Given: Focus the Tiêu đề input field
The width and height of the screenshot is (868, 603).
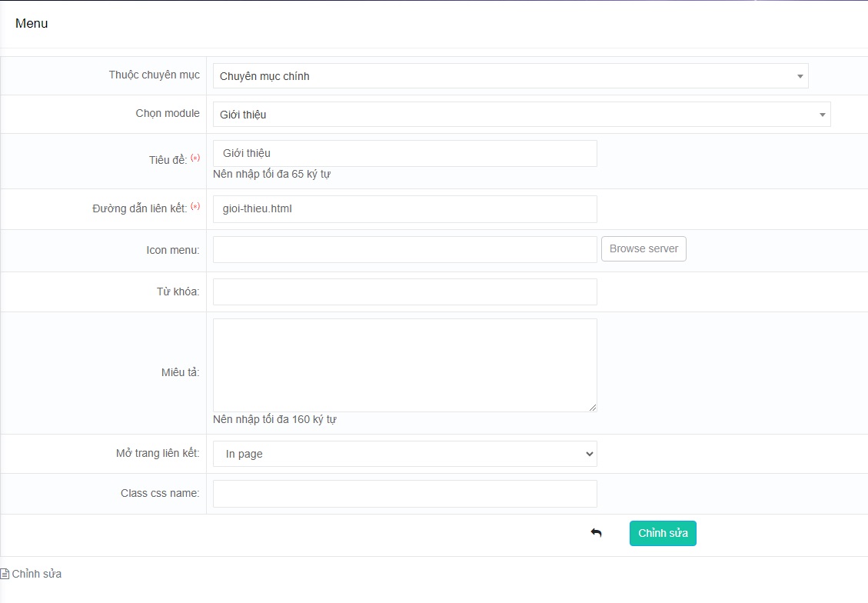Looking at the screenshot, I should (x=404, y=153).
